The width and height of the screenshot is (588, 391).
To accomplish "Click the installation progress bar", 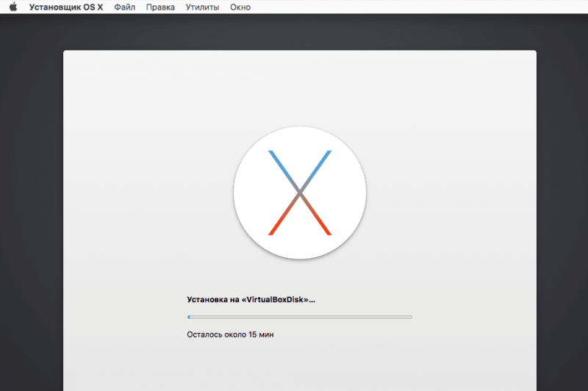I will [x=300, y=318].
